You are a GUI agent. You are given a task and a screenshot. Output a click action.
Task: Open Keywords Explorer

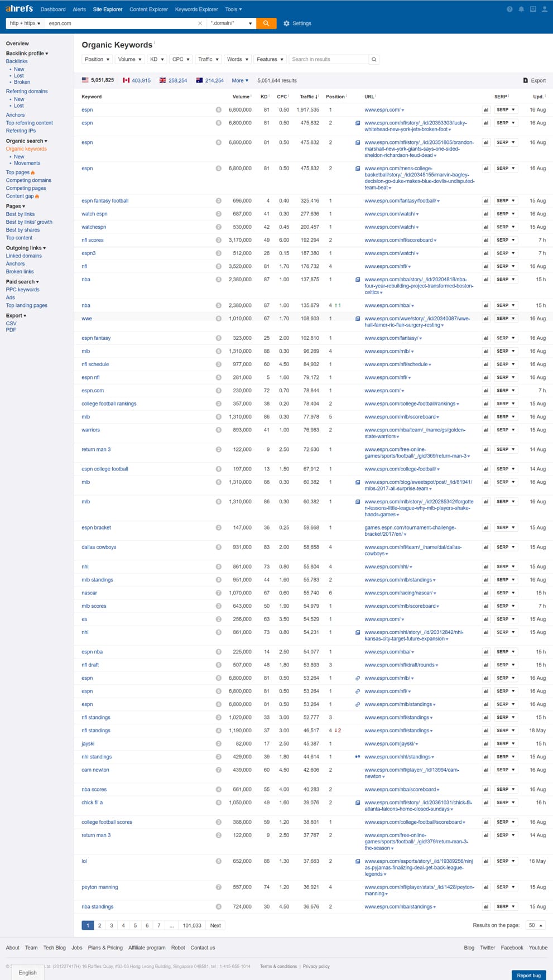(196, 9)
